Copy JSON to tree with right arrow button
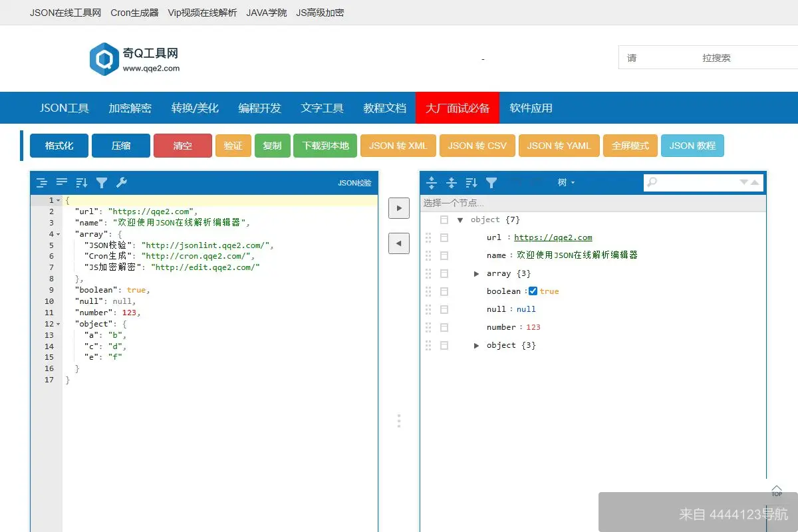Screen dimensions: 798x532 399,208
